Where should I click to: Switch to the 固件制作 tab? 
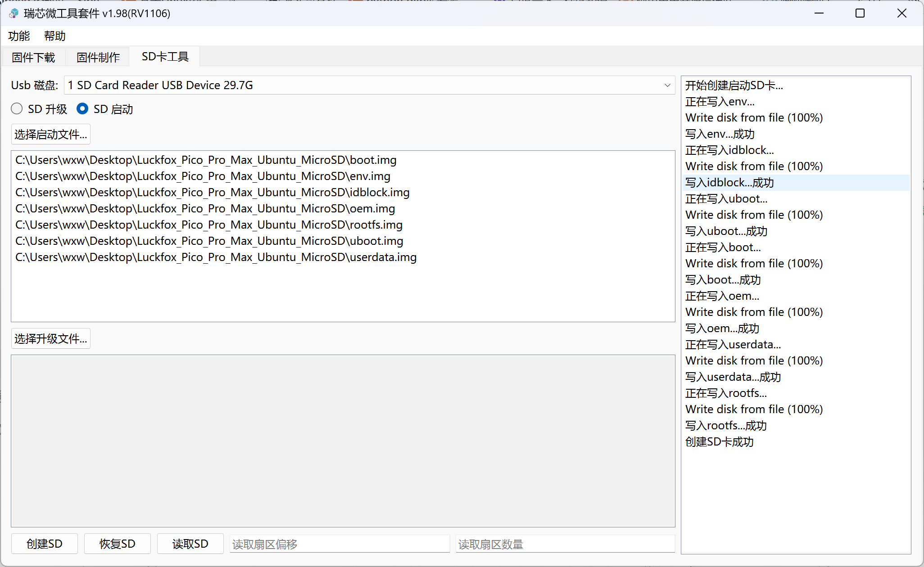coord(98,57)
